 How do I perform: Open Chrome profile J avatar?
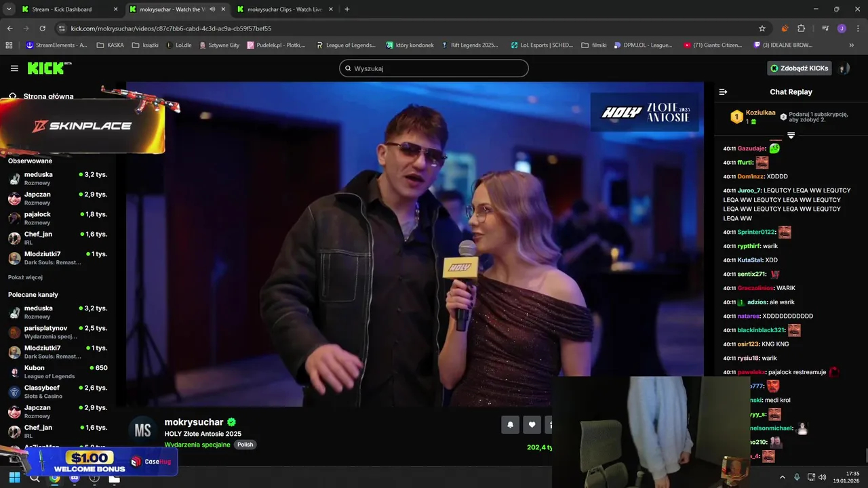tap(842, 28)
